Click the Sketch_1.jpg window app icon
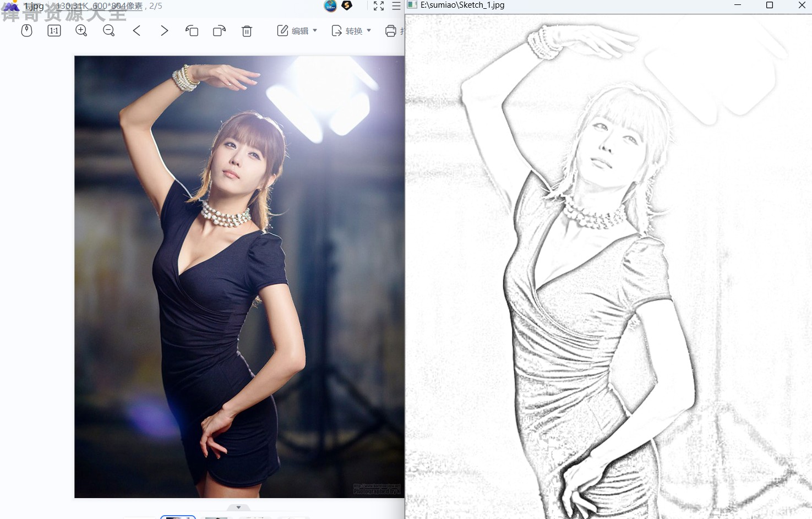812x519 pixels. [x=412, y=5]
